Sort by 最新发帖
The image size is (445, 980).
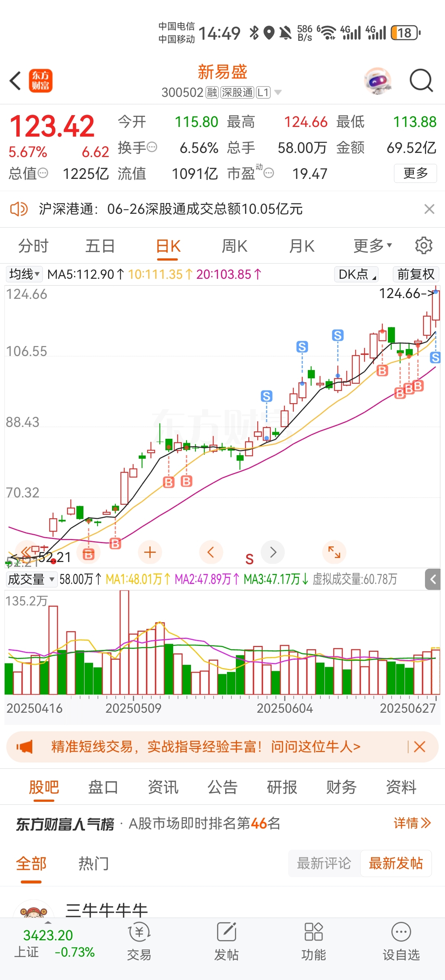point(396,863)
